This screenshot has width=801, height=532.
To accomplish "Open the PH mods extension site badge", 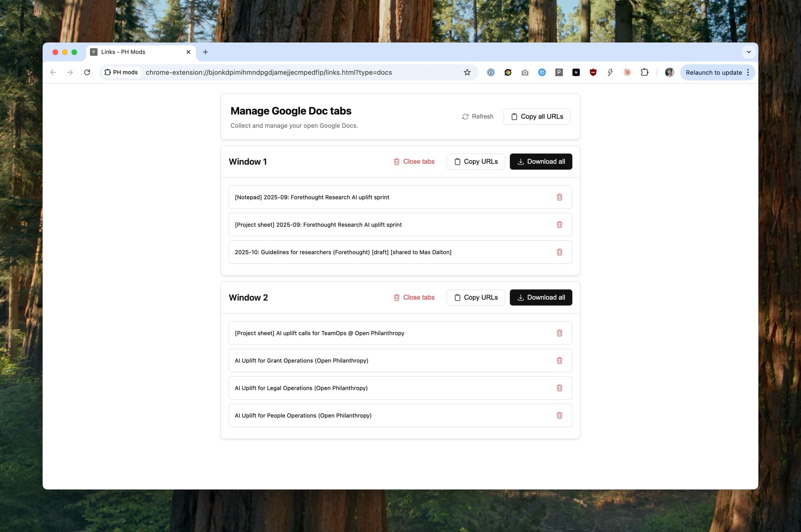I will 121,72.
